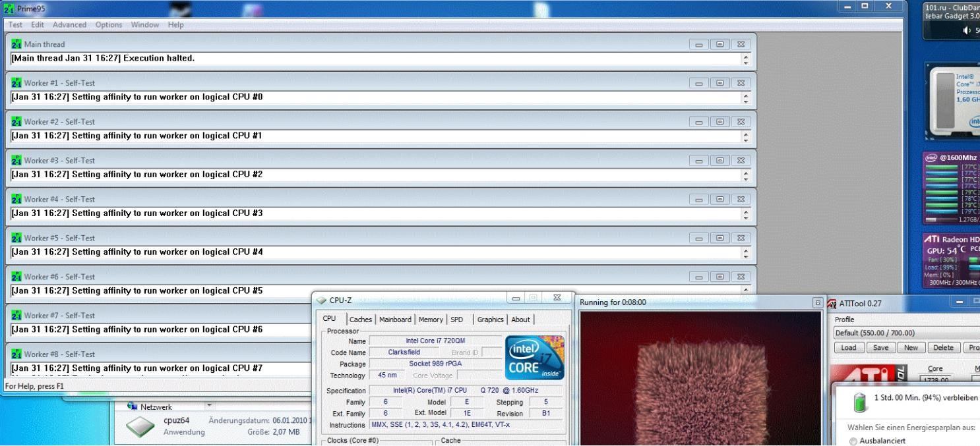980x446 pixels.
Task: Click the 'Intel Core i7 720QM' name field
Action: click(435, 341)
